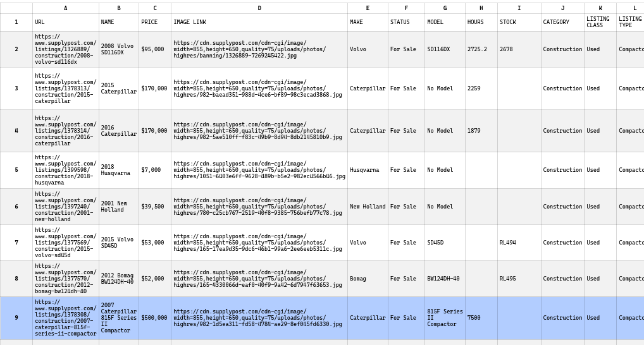Image resolution: width=644 pixels, height=345 pixels.
Task: Select row 9 header
Action: click(16, 318)
